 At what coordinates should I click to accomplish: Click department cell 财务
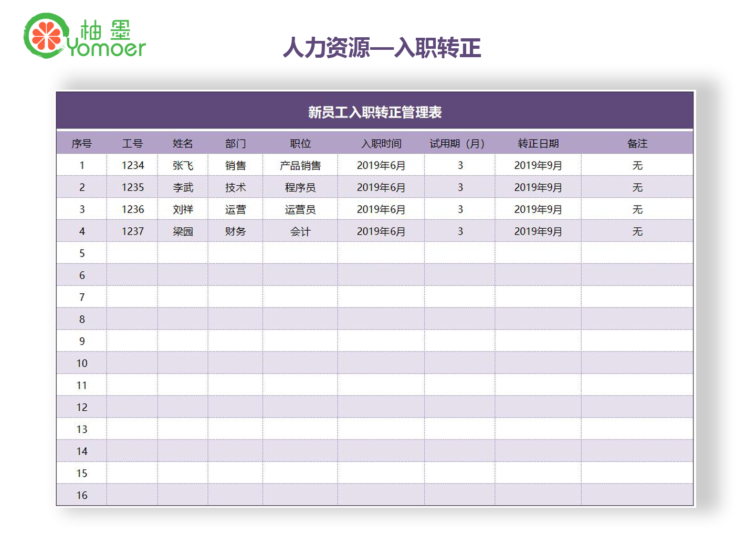click(x=235, y=231)
